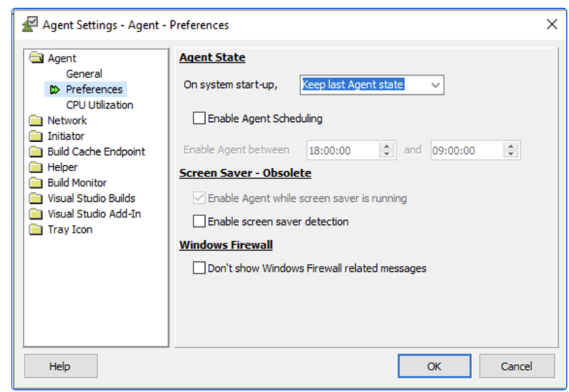This screenshot has width=569, height=392.
Task: Click the Helper folder icon
Action: pyautogui.click(x=36, y=168)
